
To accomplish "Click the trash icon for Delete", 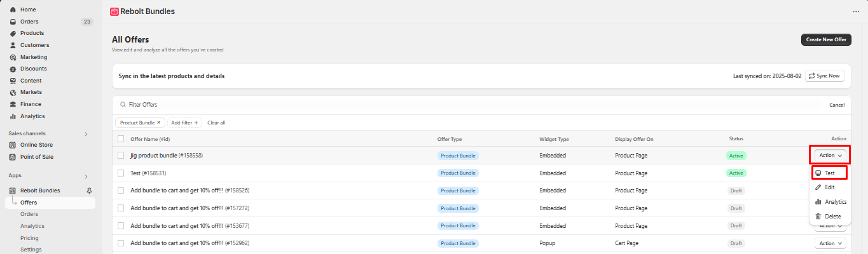I will [x=818, y=217].
